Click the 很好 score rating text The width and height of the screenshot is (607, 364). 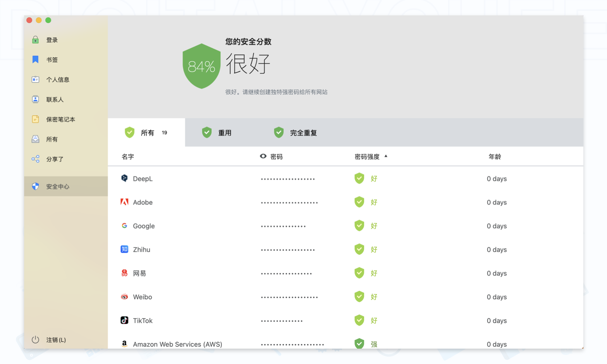[x=248, y=63]
